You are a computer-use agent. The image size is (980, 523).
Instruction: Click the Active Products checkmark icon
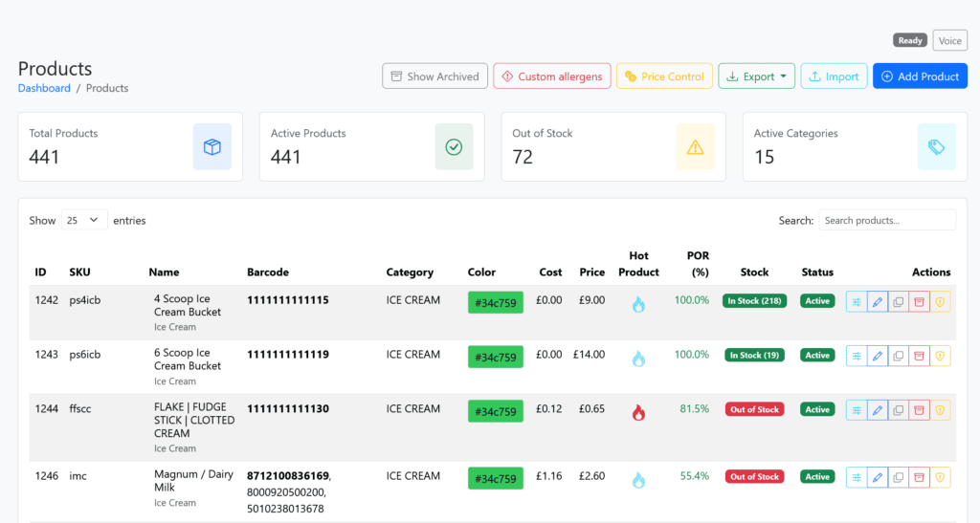454,146
